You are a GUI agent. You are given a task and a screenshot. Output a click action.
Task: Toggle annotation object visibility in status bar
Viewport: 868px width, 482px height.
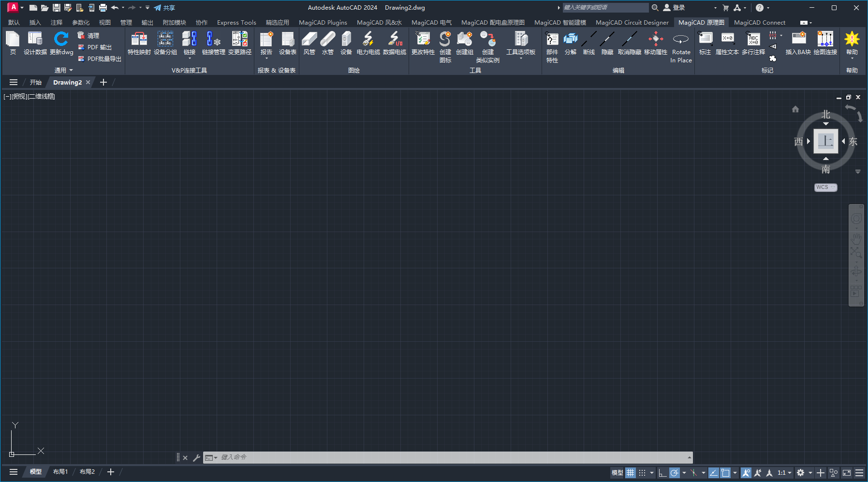click(x=746, y=473)
